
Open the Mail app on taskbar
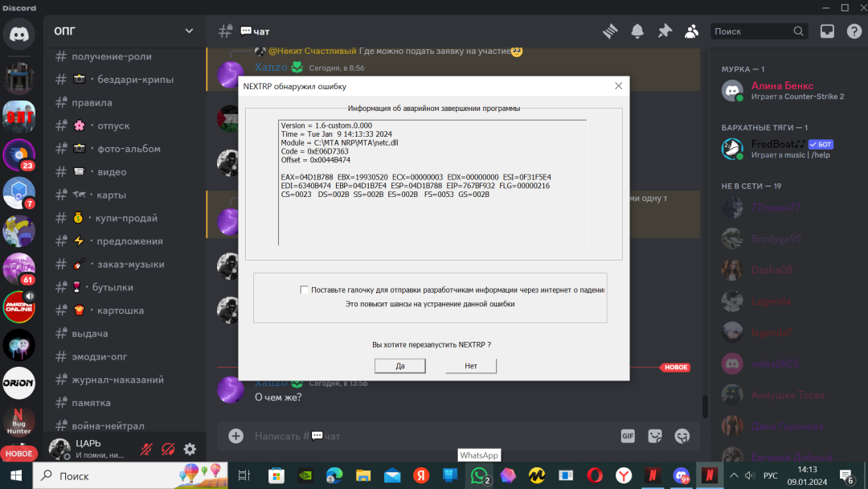coord(392,475)
